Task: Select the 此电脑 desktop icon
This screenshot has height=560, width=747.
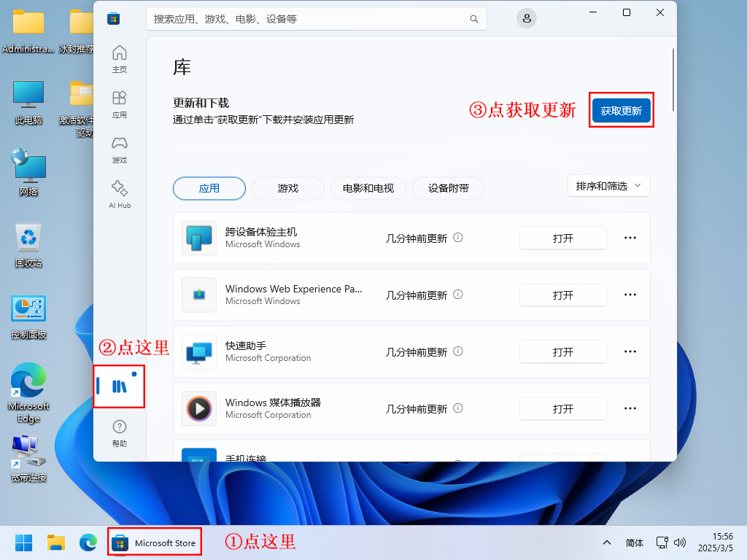Action: 28,102
